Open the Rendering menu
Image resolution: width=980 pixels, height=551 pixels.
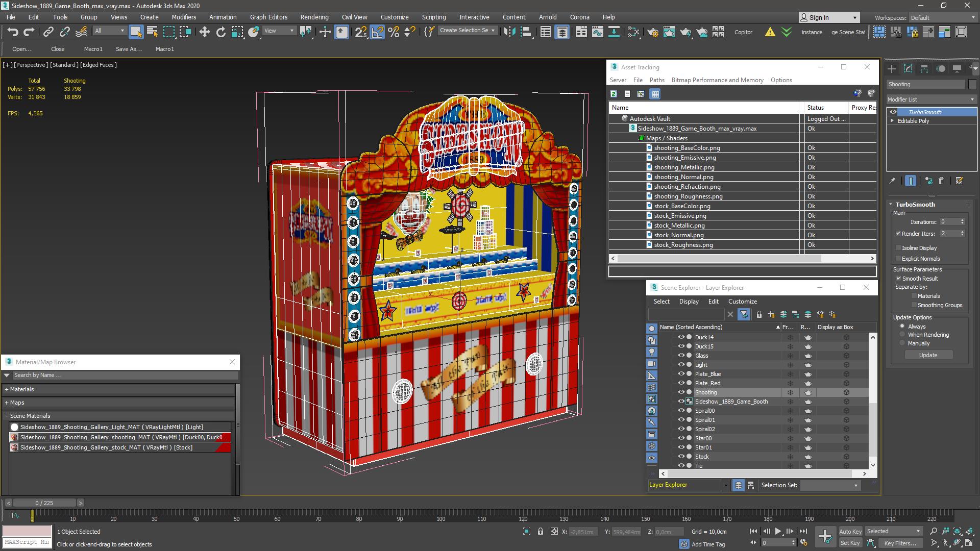pyautogui.click(x=315, y=17)
